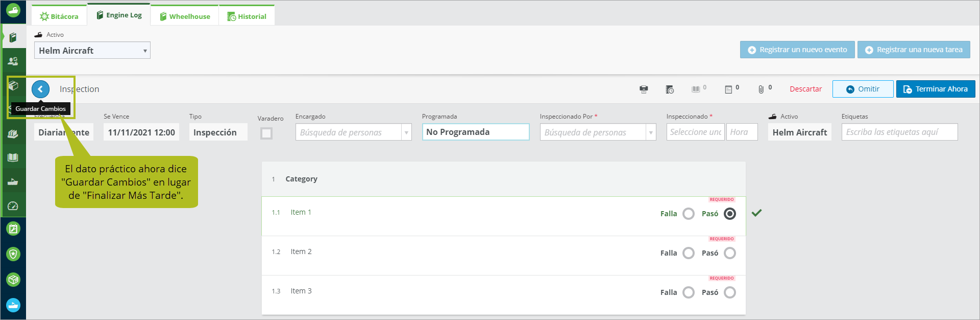Expand the Encargado person search dropdown
The width and height of the screenshot is (980, 320).
coord(406,132)
